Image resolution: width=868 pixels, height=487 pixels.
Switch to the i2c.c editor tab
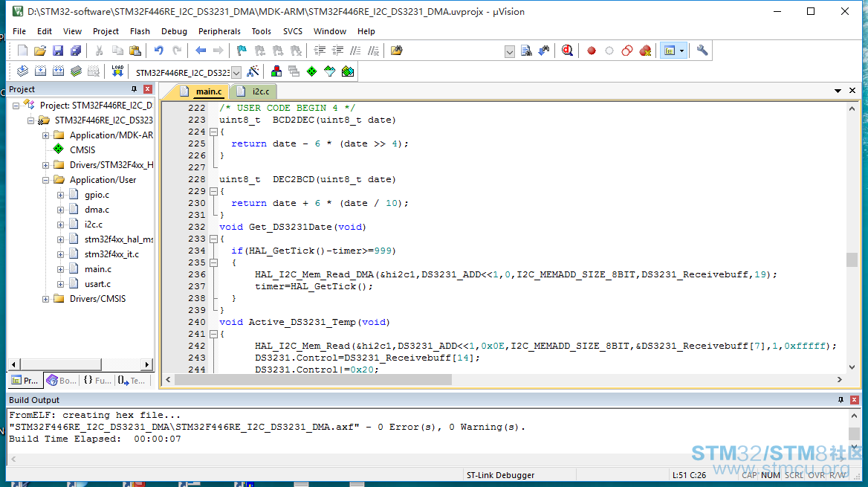(x=254, y=91)
